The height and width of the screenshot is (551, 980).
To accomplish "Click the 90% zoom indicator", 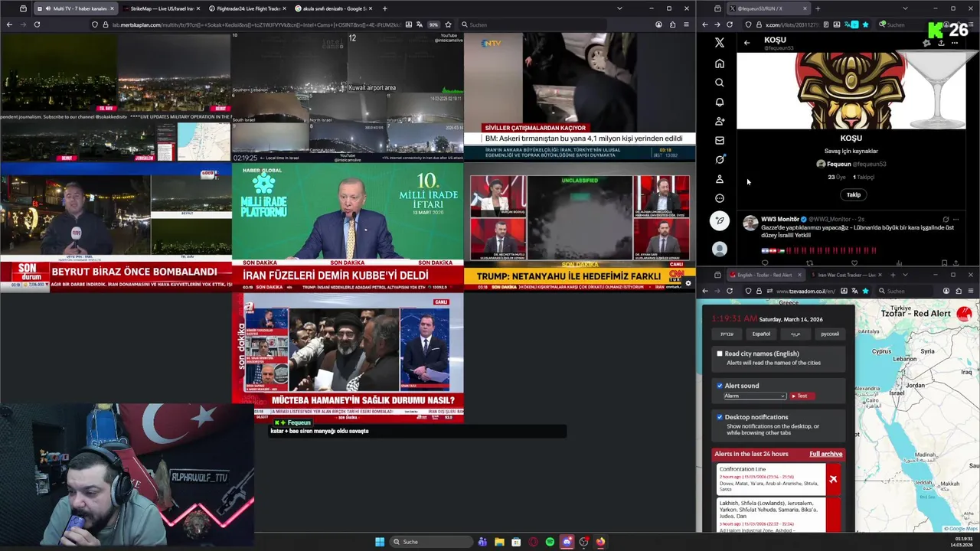I will click(x=433, y=24).
